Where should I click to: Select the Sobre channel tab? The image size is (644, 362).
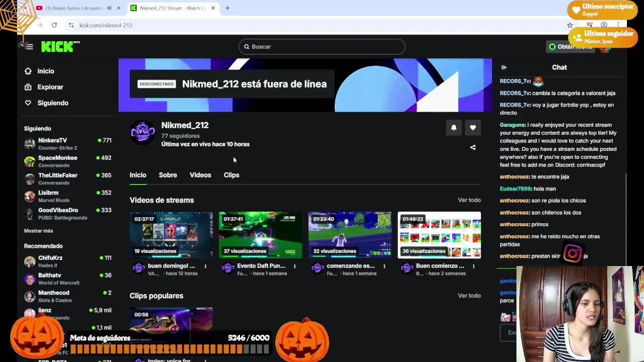168,175
